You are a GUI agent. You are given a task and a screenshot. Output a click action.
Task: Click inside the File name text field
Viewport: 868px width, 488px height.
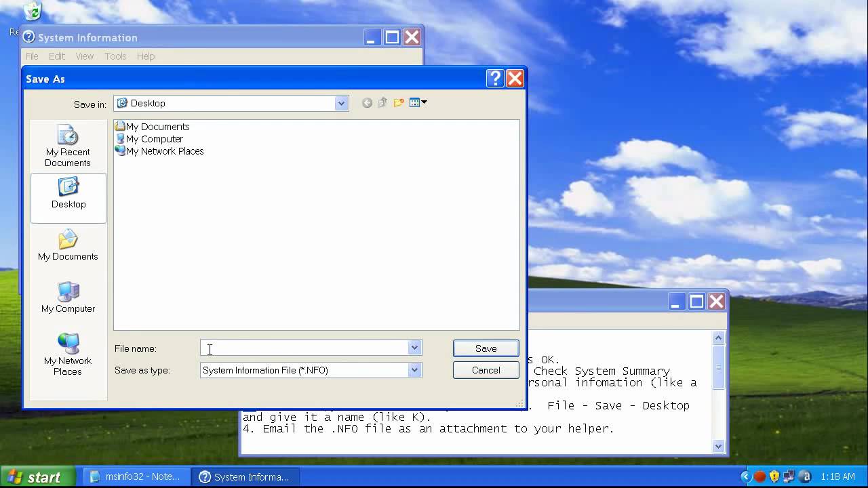tap(304, 348)
